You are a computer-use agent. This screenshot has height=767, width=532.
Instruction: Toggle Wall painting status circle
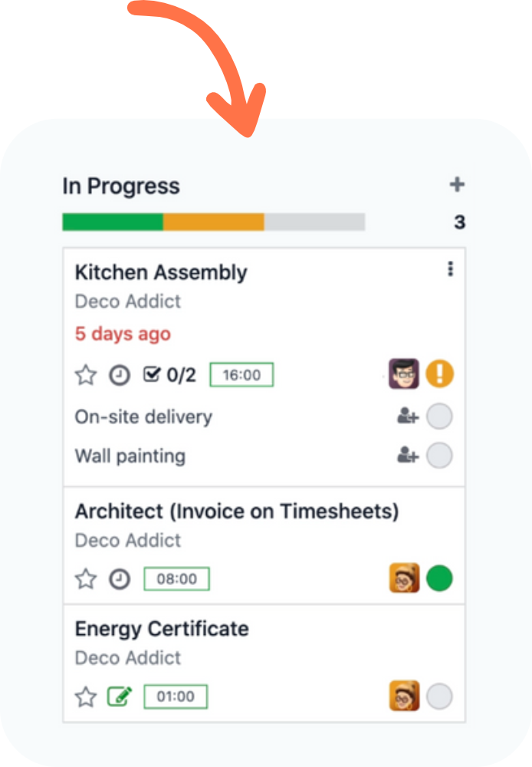[439, 456]
